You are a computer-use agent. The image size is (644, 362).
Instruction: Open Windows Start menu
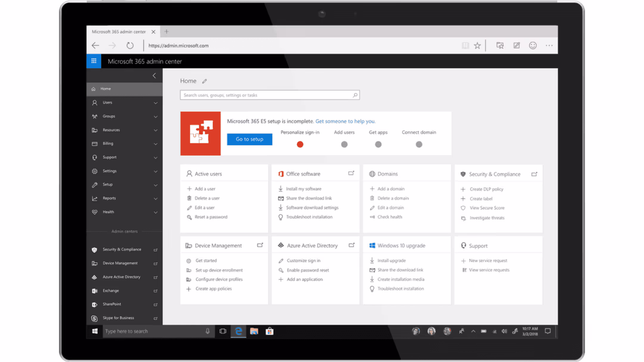[95, 331]
